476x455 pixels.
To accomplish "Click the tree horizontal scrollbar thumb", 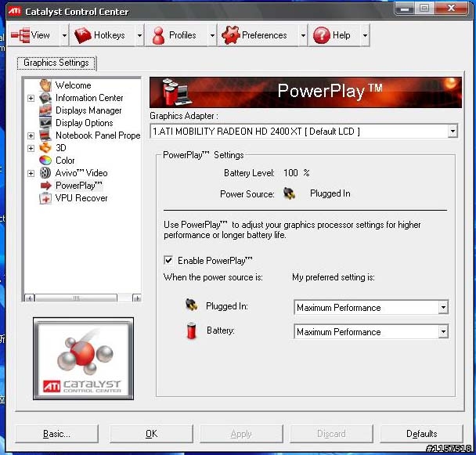I will click(76, 298).
